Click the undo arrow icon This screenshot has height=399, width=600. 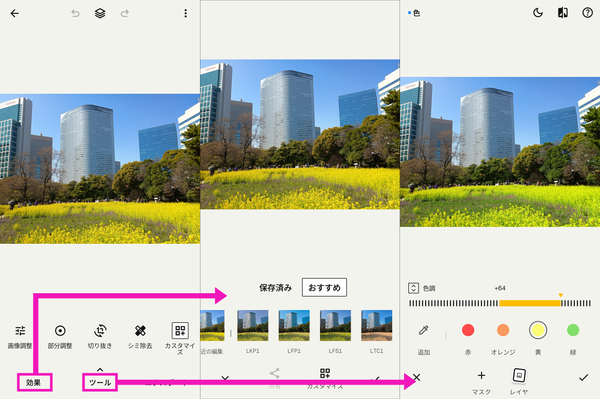click(x=75, y=13)
